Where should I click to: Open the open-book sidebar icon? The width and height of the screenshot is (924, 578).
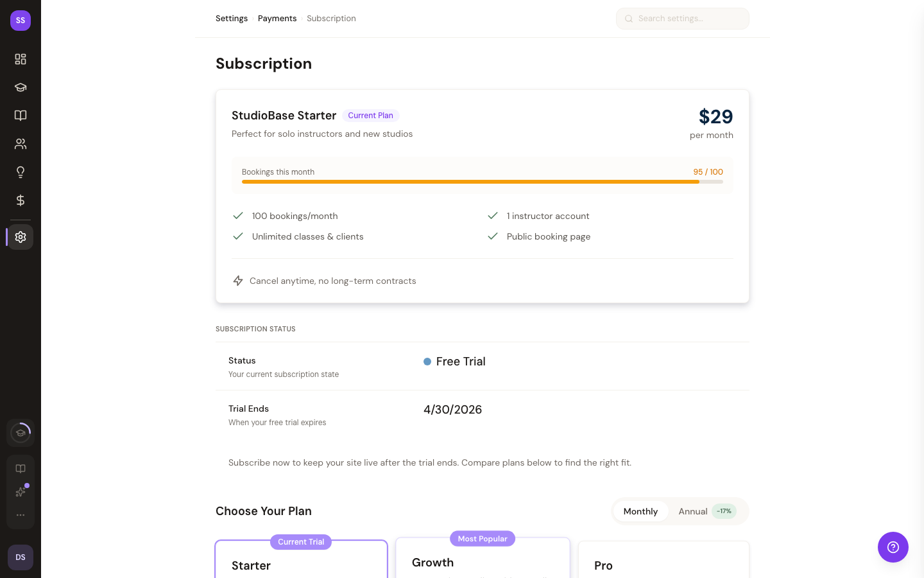[x=21, y=116]
